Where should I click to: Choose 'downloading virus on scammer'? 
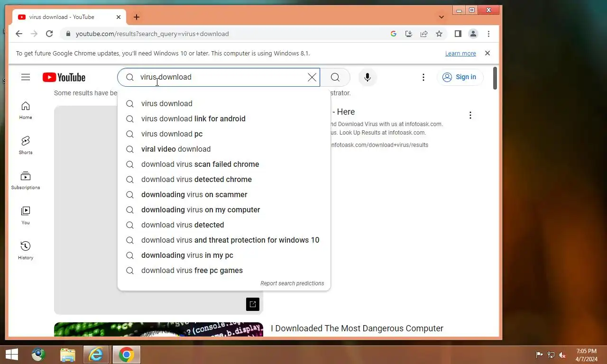coord(224,194)
